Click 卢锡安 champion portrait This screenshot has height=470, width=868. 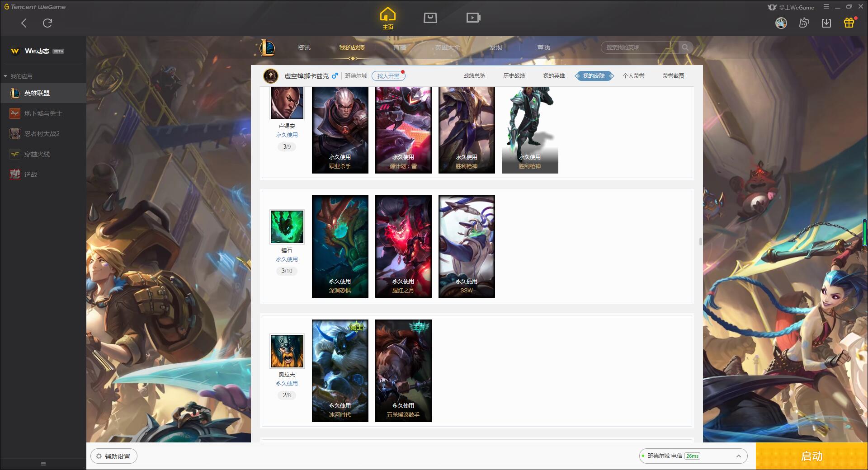click(287, 103)
